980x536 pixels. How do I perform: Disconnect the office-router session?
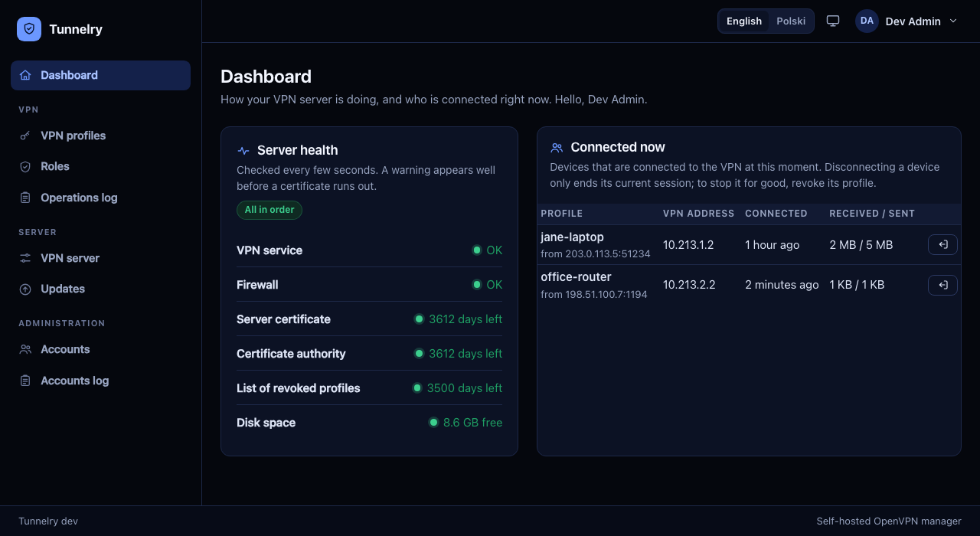(942, 285)
